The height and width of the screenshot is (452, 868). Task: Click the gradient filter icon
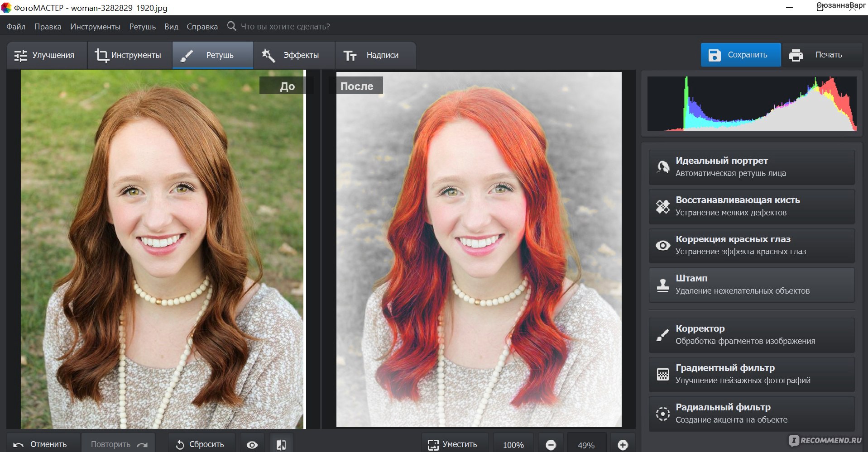coord(663,375)
